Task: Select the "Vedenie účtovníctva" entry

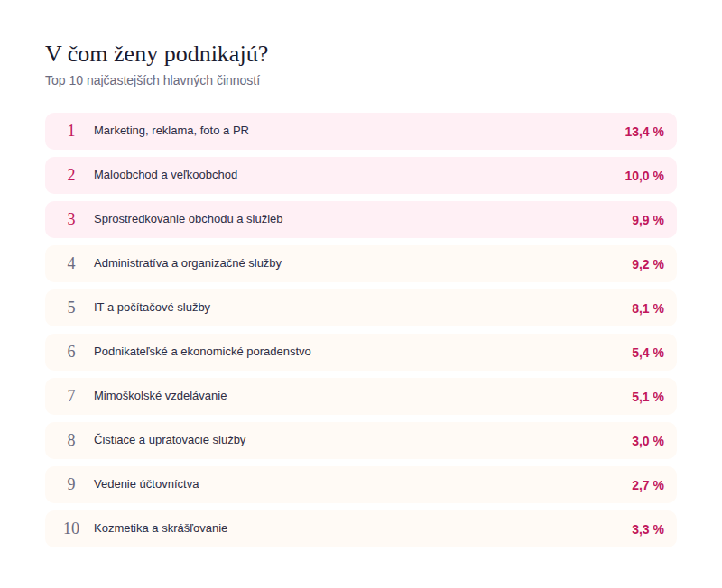Action: tap(146, 484)
